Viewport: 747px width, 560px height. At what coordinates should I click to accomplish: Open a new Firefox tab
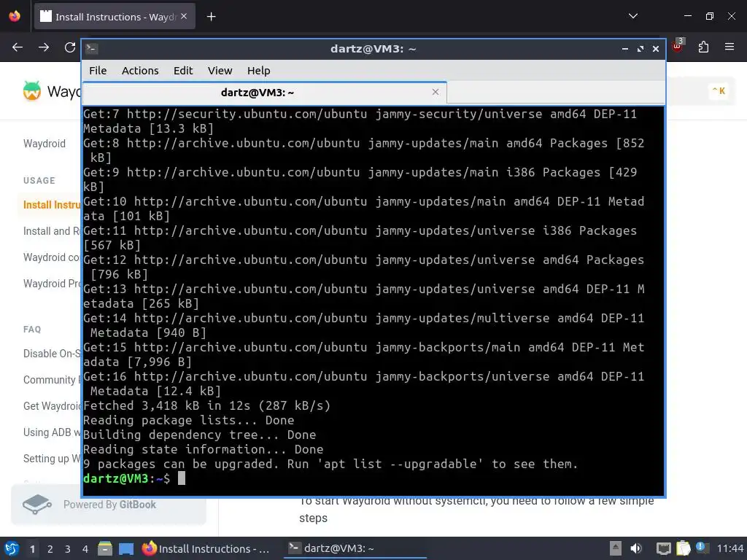[211, 17]
